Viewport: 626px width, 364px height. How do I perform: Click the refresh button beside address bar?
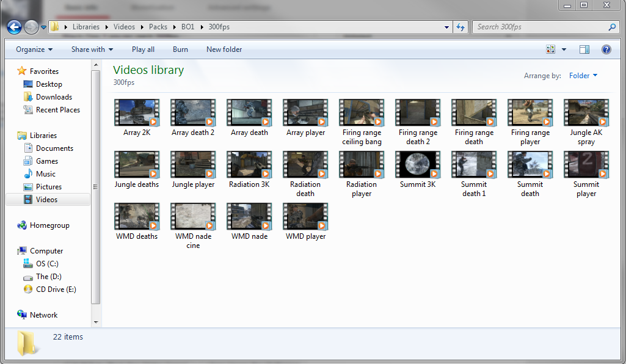(460, 27)
